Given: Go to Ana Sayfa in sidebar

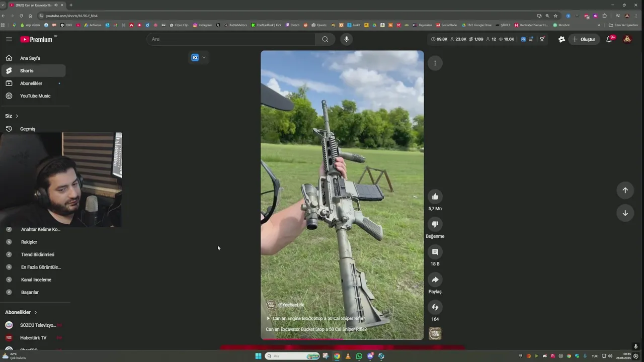Looking at the screenshot, I should click(33, 58).
